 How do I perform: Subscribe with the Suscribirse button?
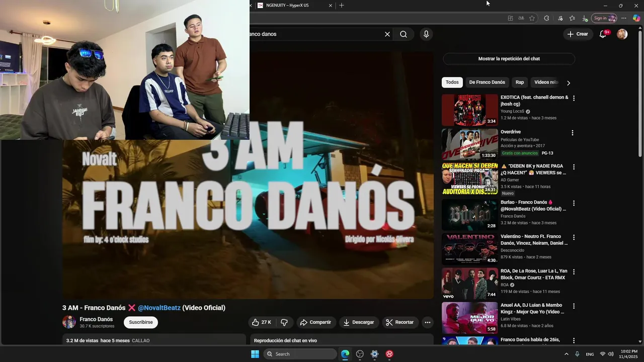[141, 322]
